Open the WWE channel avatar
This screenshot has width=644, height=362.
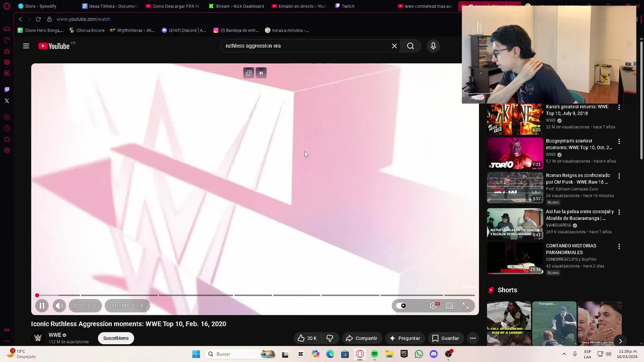(x=38, y=338)
